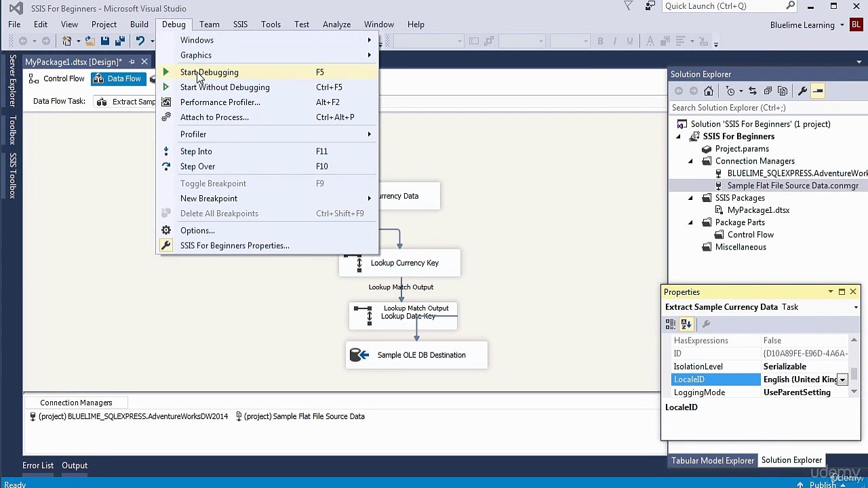Screen dimensions: 868x488
Task: Collapse the SSIS For Beginners project node
Action: click(678, 136)
